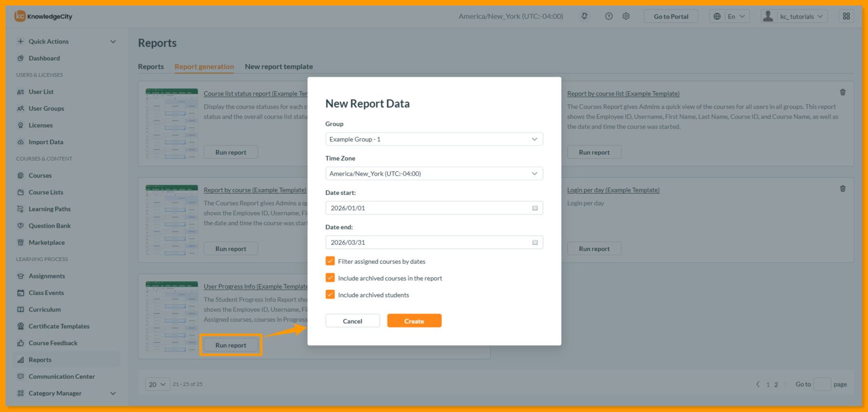Open the Date end calendar icon

(535, 242)
